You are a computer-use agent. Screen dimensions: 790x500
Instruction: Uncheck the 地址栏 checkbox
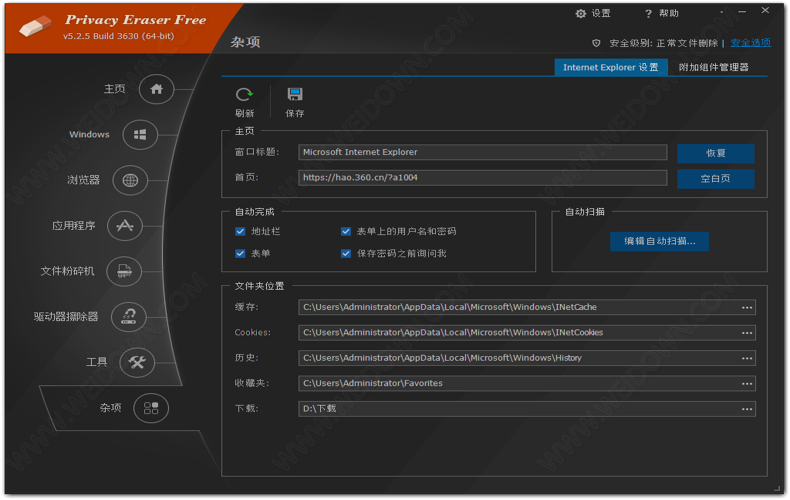[240, 231]
